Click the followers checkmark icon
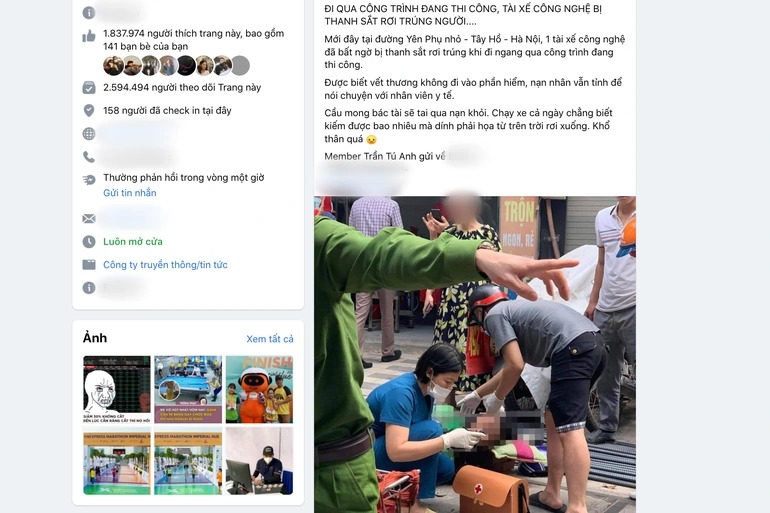 tap(89, 88)
